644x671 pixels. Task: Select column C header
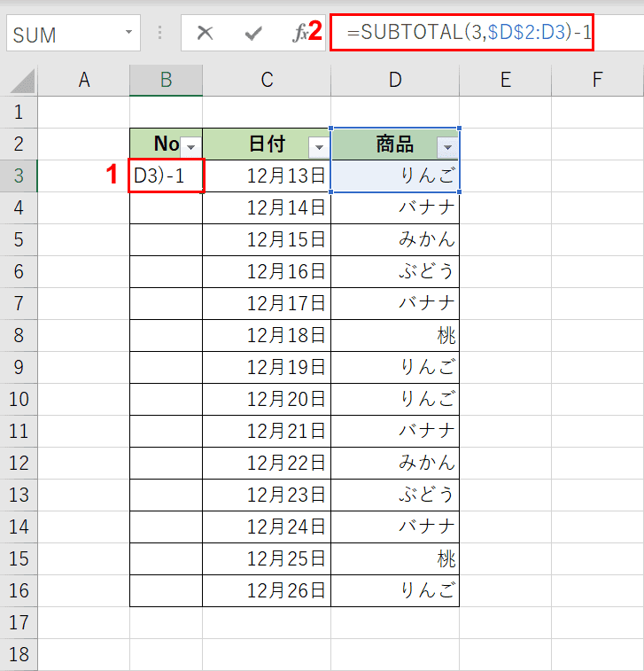[267, 80]
